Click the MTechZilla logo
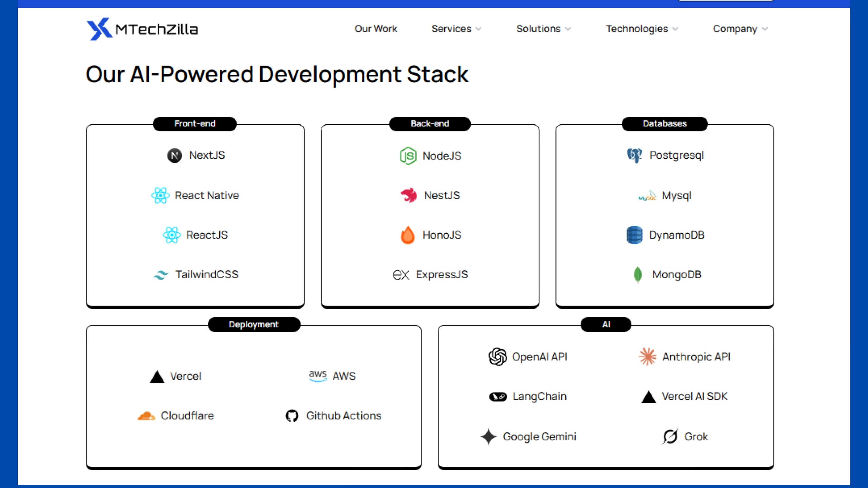The height and width of the screenshot is (488, 868). (x=143, y=29)
